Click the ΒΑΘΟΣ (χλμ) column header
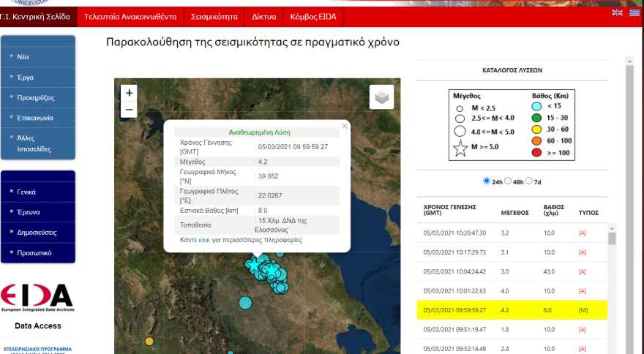The image size is (644, 354). [554, 210]
